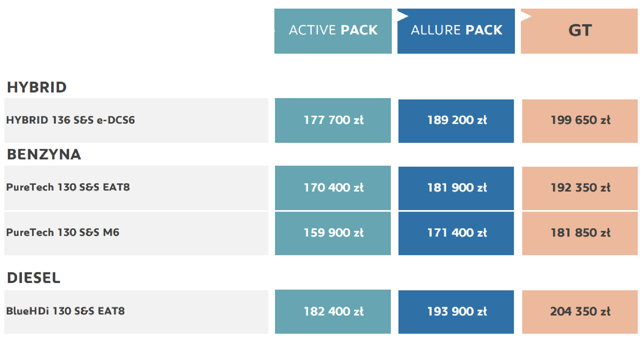The image size is (644, 341).
Task: Choose the 159 900 zł price cell
Action: point(333,233)
